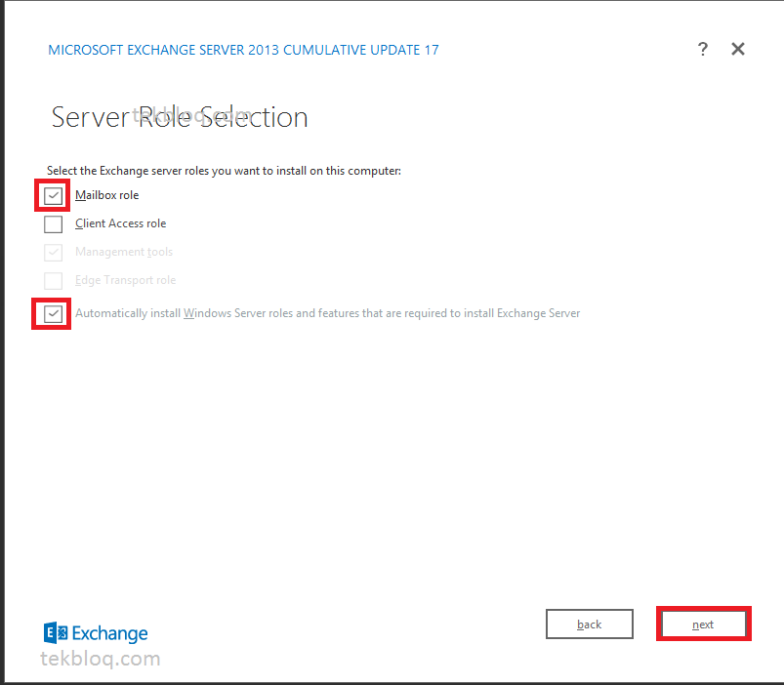Open the help question mark icon
The image size is (784, 685).
pos(703,49)
